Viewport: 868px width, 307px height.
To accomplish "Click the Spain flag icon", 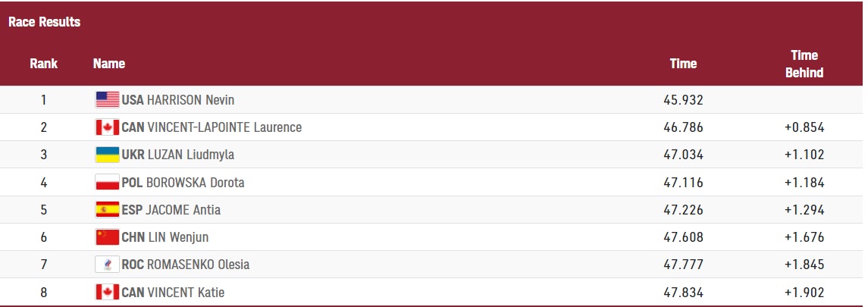I will pos(108,210).
